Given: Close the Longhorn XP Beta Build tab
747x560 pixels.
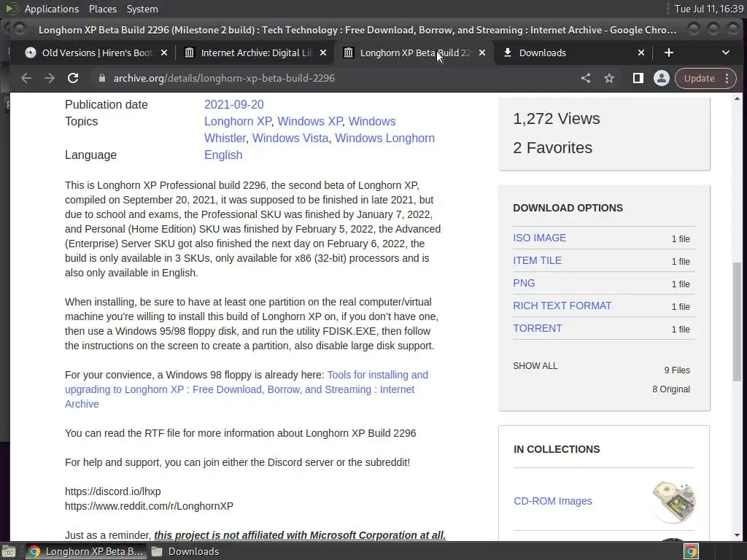Looking at the screenshot, I should pos(482,52).
